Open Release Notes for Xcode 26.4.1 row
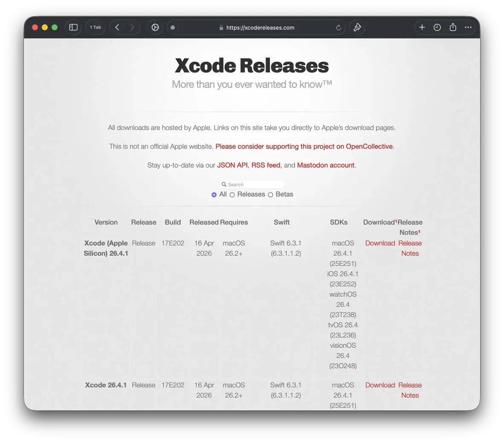 point(410,390)
